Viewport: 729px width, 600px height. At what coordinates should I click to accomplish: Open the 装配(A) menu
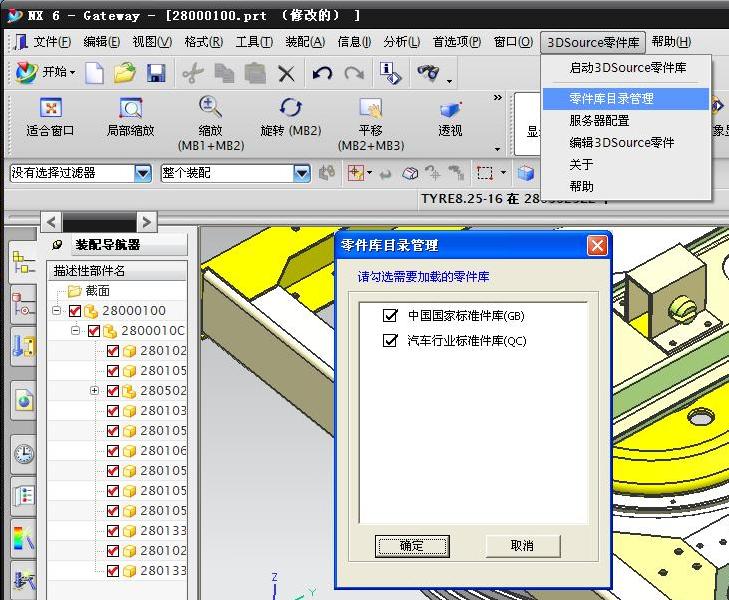[x=305, y=42]
